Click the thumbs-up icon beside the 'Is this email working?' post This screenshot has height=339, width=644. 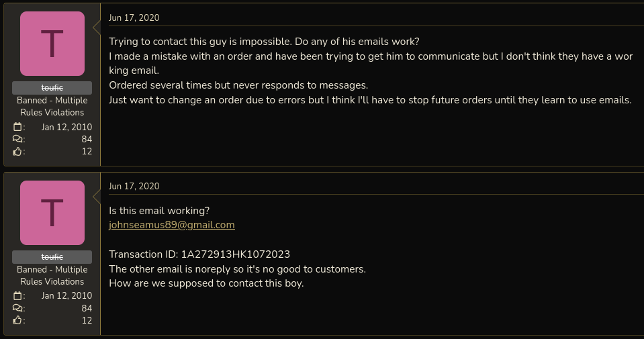point(17,321)
